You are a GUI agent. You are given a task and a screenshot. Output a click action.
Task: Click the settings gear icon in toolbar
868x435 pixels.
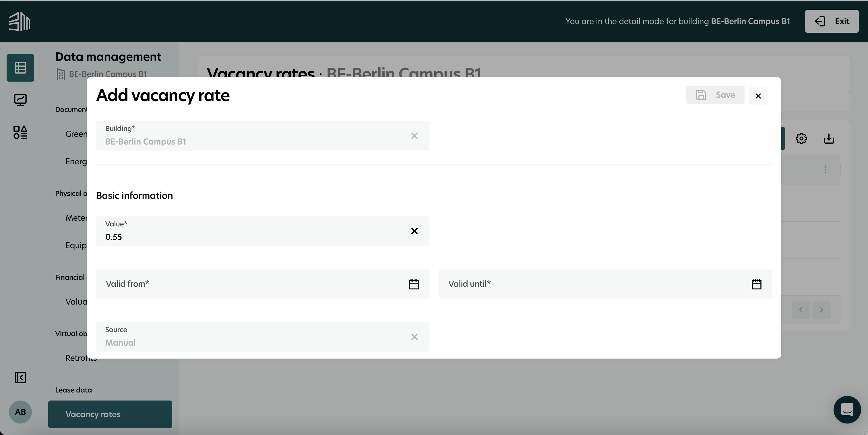tap(802, 138)
